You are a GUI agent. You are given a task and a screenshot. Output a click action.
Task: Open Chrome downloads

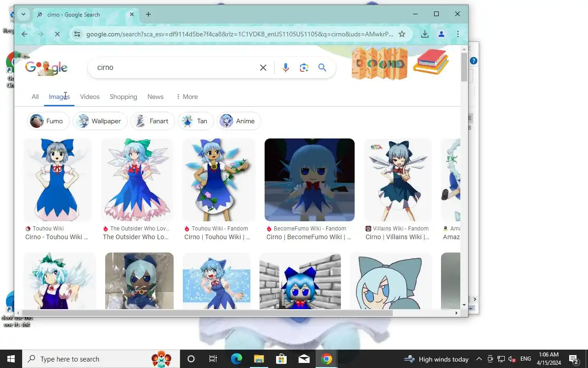[x=425, y=34]
